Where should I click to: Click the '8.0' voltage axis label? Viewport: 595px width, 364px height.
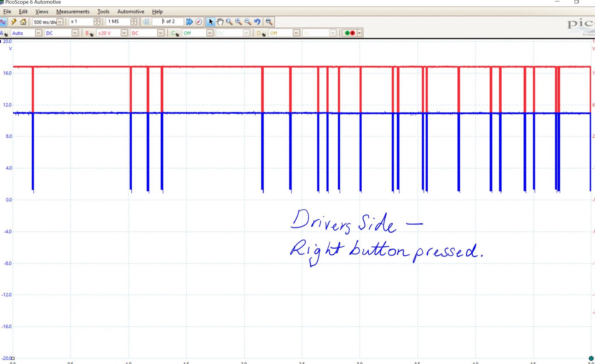pyautogui.click(x=9, y=136)
